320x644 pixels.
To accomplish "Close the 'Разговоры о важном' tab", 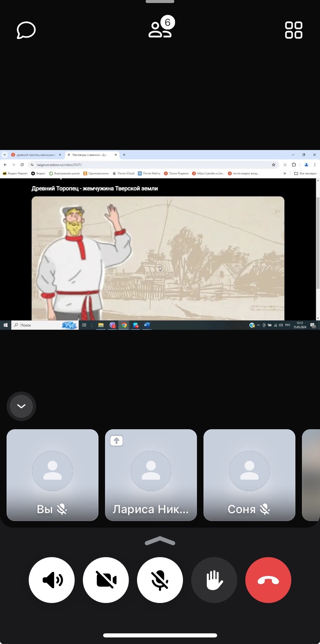I will click(116, 155).
